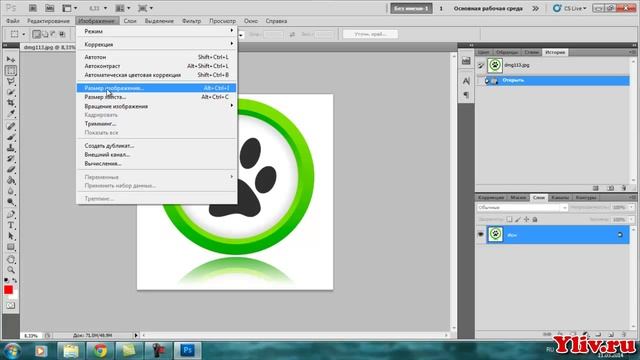Delete current state in History panel
The height and width of the screenshot is (360, 640).
[623, 188]
